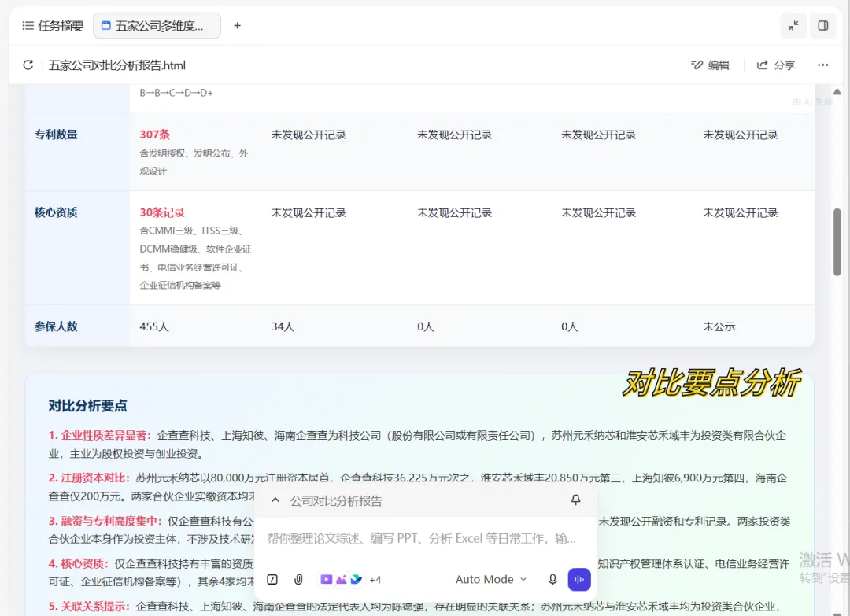Click the paperclip attachment icon
This screenshot has width=850, height=616.
point(298,579)
